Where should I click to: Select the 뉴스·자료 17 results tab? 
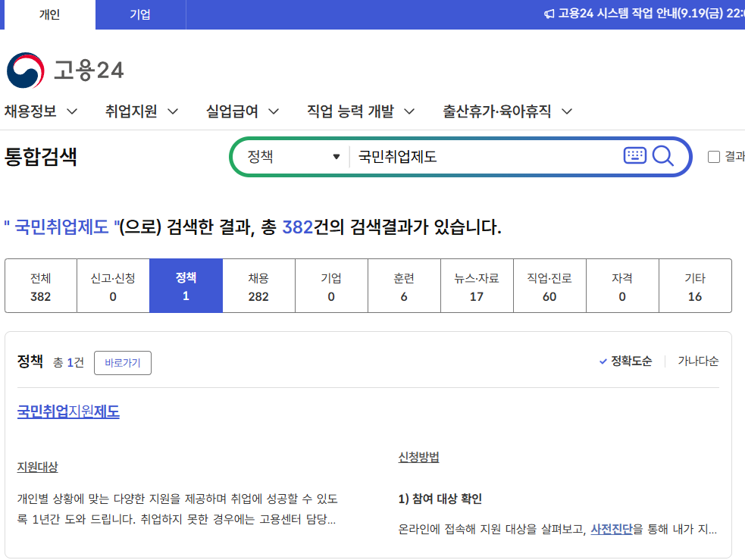tap(477, 286)
